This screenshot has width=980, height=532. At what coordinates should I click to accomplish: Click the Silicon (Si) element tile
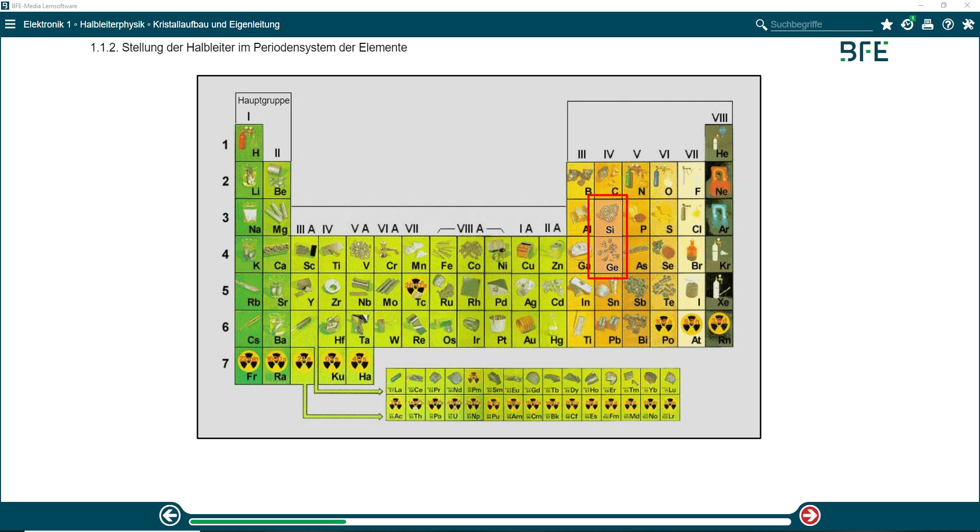pos(608,218)
